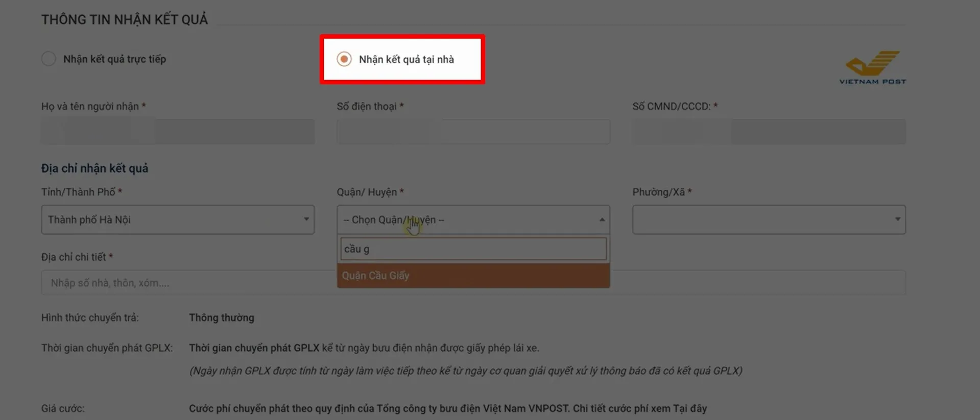Click the THÔNG TIN NHẬN KẾT QUẢ heading
980x420 pixels.
[125, 19]
